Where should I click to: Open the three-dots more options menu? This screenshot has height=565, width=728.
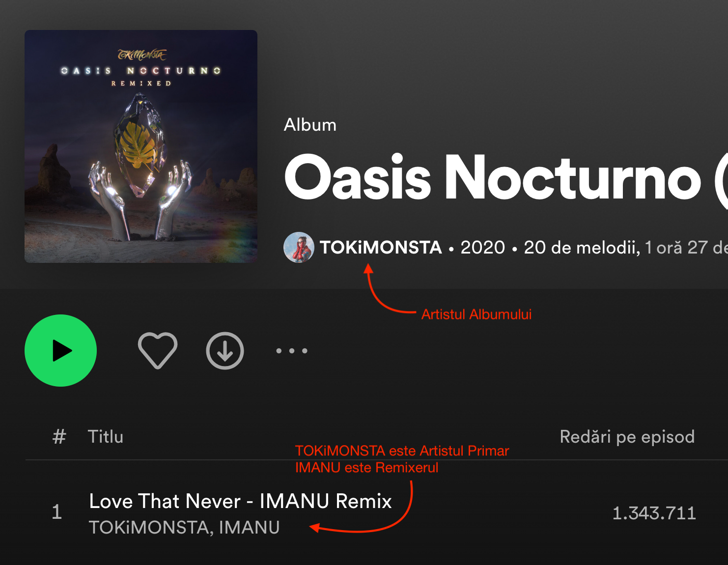point(292,350)
